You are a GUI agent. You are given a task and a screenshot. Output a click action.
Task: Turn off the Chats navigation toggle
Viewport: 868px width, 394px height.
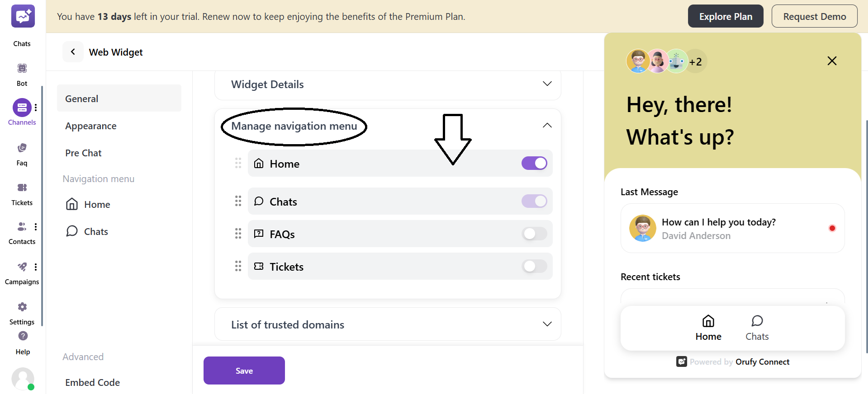pyautogui.click(x=534, y=201)
